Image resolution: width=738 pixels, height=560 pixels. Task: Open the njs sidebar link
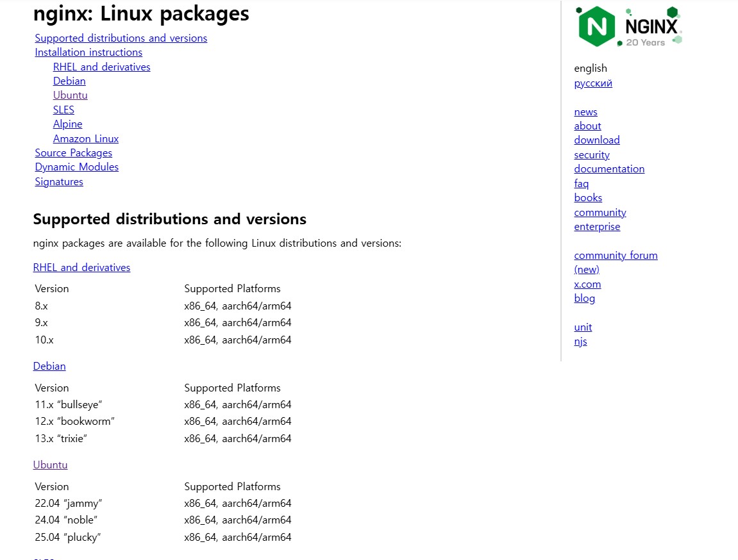[x=580, y=342]
